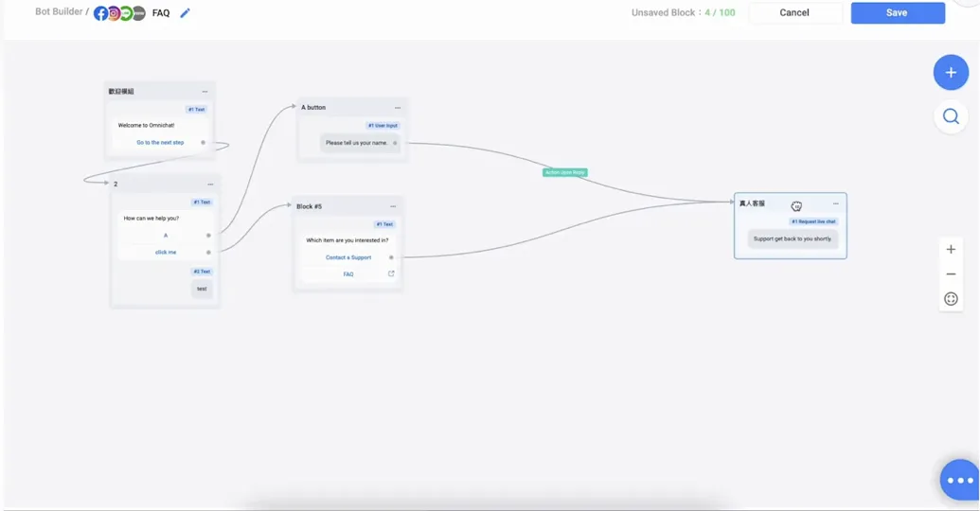The image size is (980, 511).
Task: Open the block search magnifier button
Action: point(951,116)
